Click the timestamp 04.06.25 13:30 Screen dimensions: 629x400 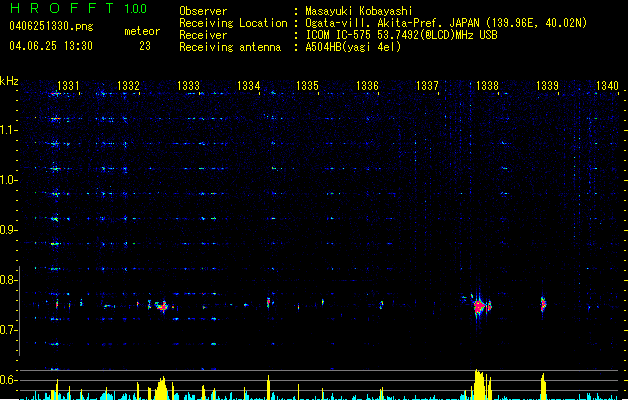51,46
